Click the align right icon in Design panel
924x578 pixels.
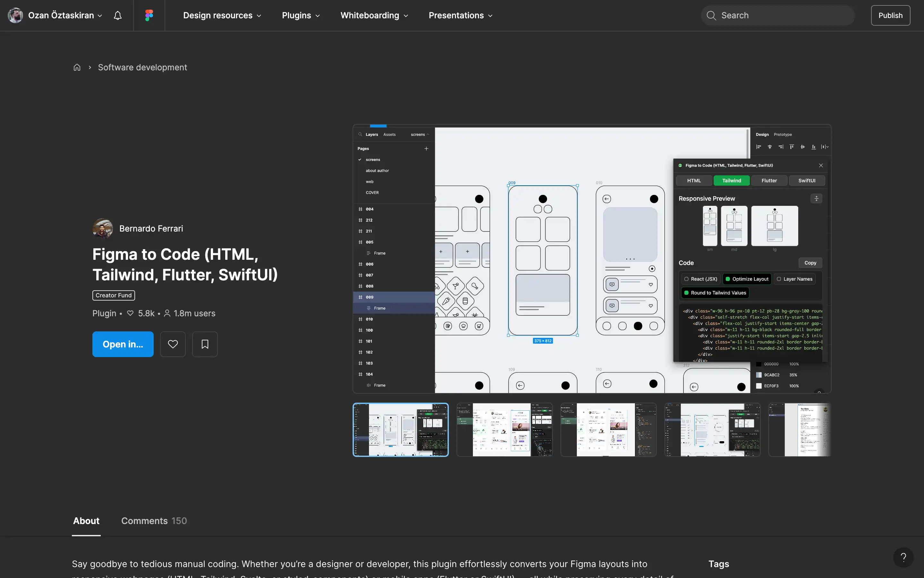coord(781,147)
